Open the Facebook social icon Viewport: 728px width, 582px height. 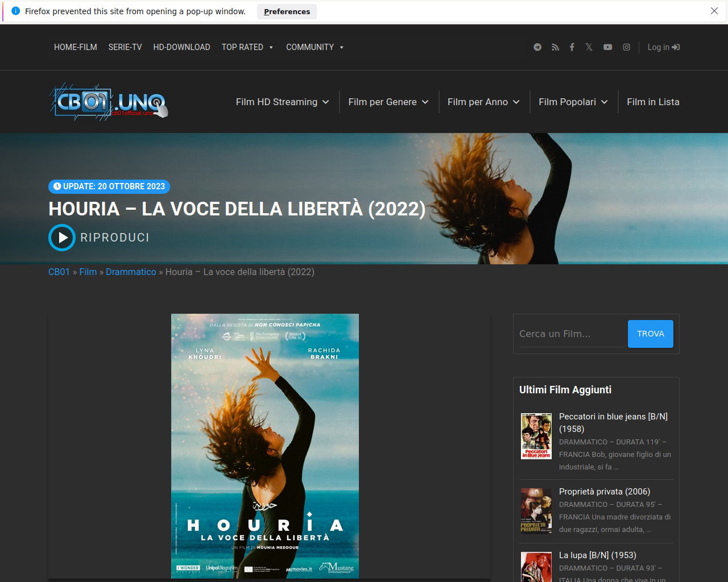pos(572,47)
